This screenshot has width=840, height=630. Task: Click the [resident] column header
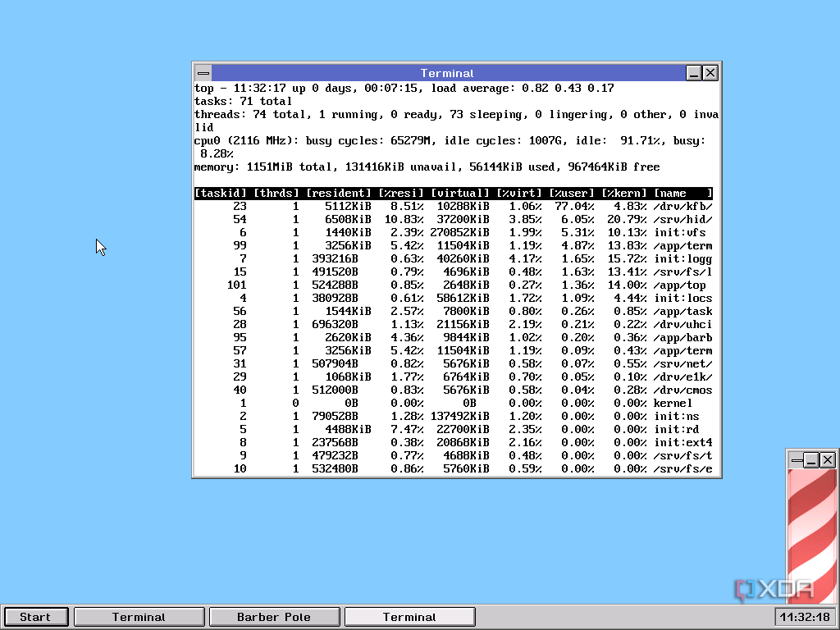[x=338, y=193]
